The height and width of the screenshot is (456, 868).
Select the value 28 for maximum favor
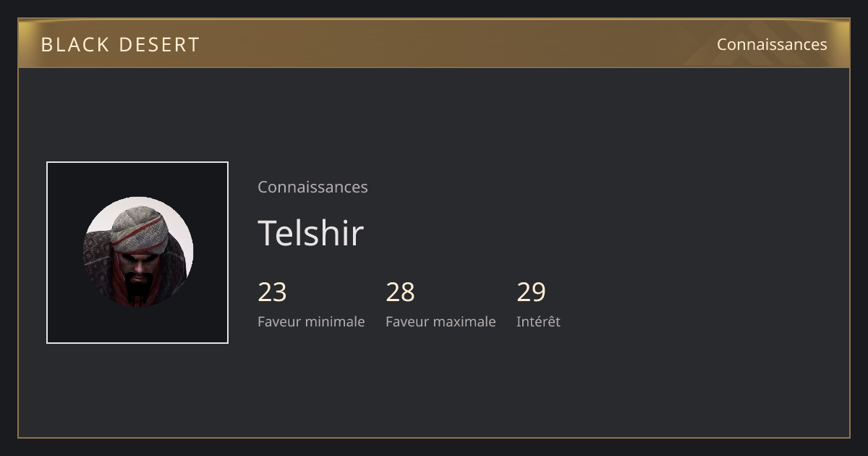click(400, 292)
